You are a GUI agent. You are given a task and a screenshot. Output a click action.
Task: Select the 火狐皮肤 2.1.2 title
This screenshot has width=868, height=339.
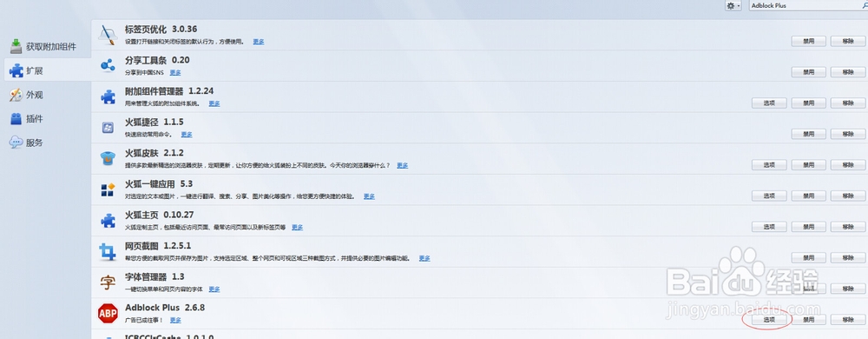click(x=155, y=153)
